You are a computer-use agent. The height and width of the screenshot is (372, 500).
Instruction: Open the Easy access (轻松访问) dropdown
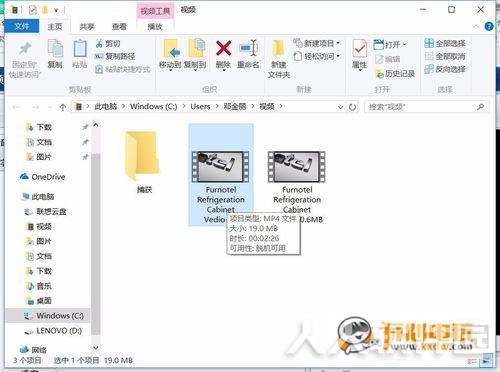click(317, 56)
